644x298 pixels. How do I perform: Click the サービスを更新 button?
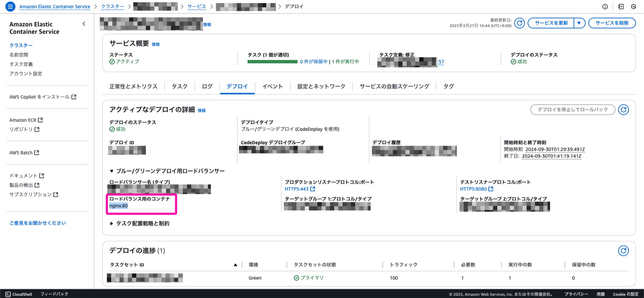[551, 23]
